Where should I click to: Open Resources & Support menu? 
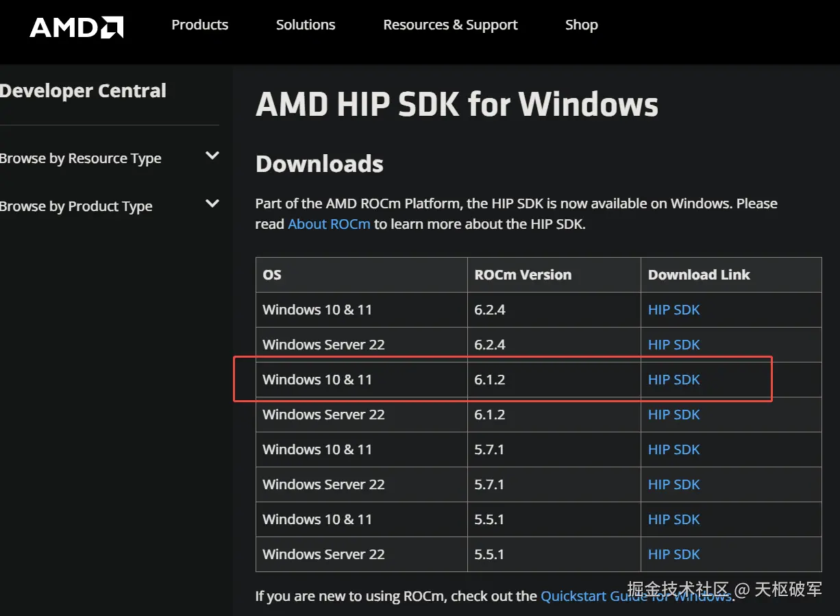point(450,25)
